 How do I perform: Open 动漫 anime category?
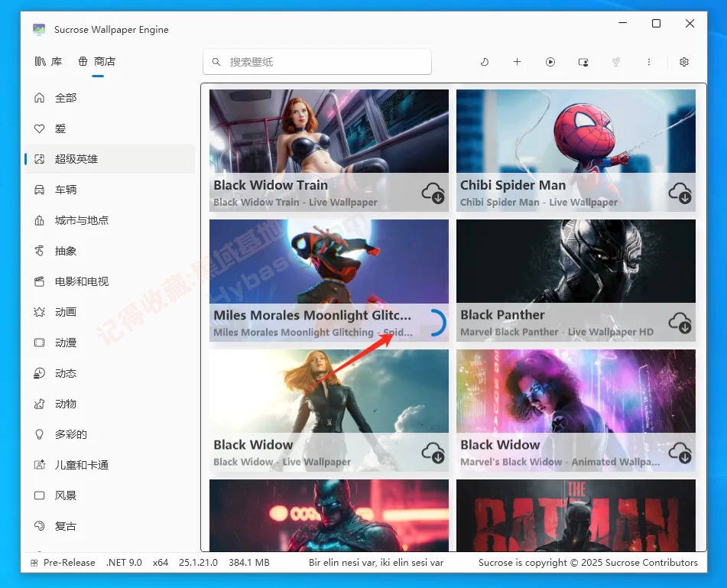click(110, 343)
